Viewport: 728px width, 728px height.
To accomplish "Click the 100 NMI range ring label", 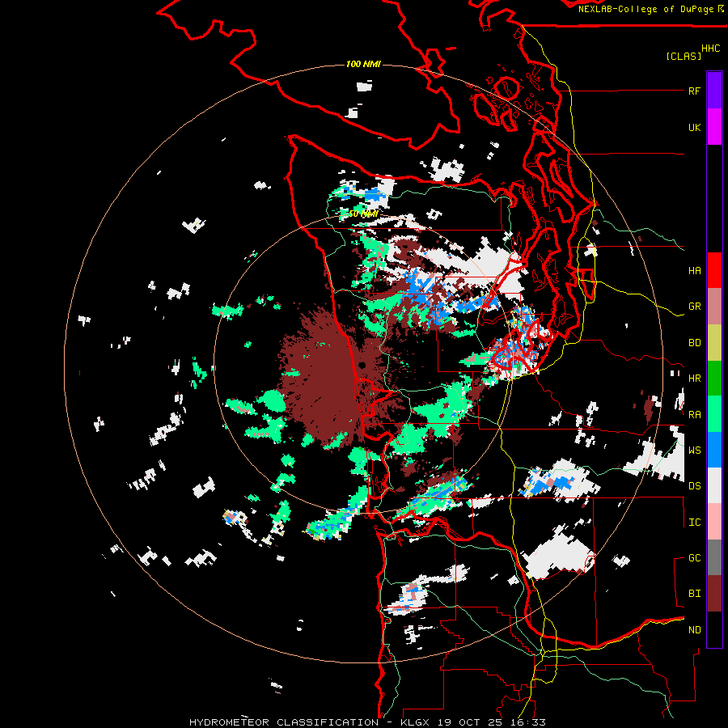I will click(363, 64).
